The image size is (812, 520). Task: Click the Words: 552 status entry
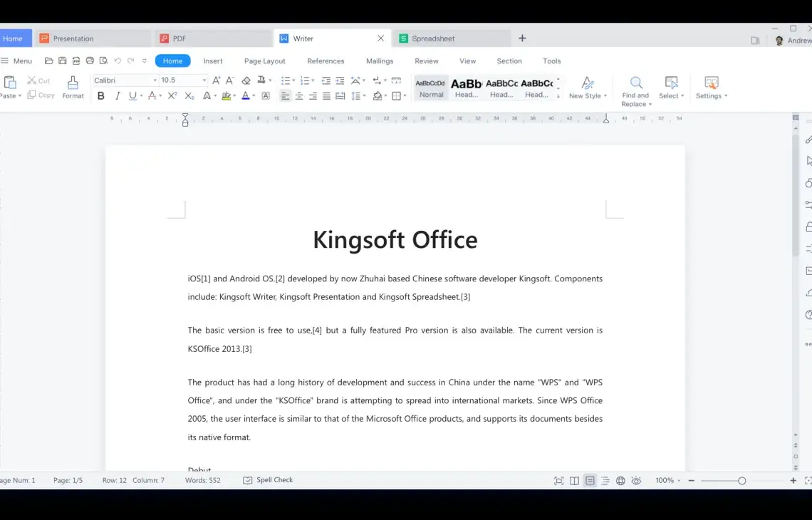tap(202, 480)
